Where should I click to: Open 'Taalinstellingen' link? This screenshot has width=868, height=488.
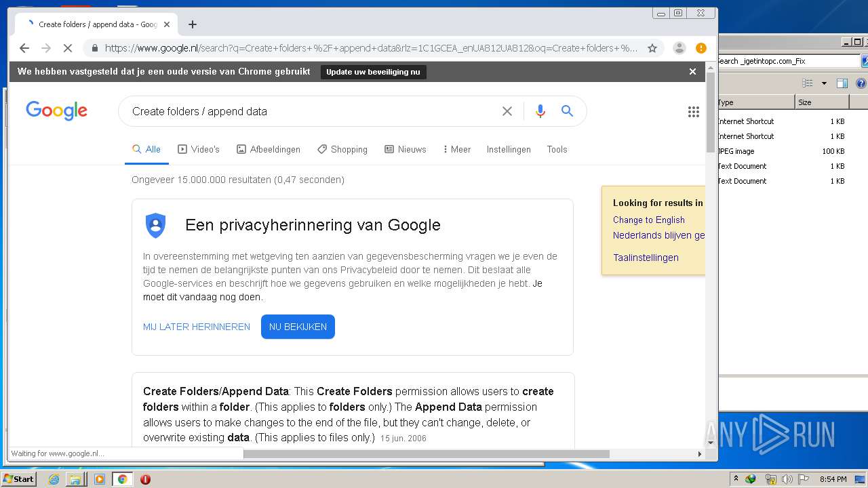[x=646, y=258]
